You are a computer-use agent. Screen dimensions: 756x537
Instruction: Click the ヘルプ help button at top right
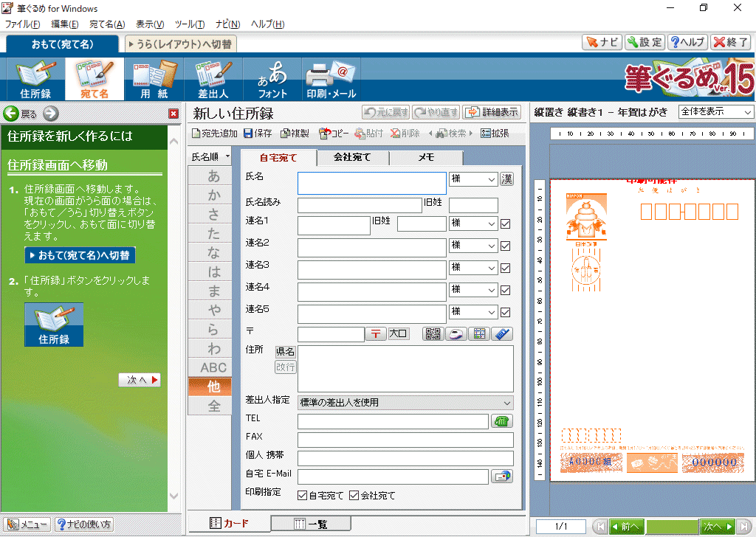[x=687, y=42]
